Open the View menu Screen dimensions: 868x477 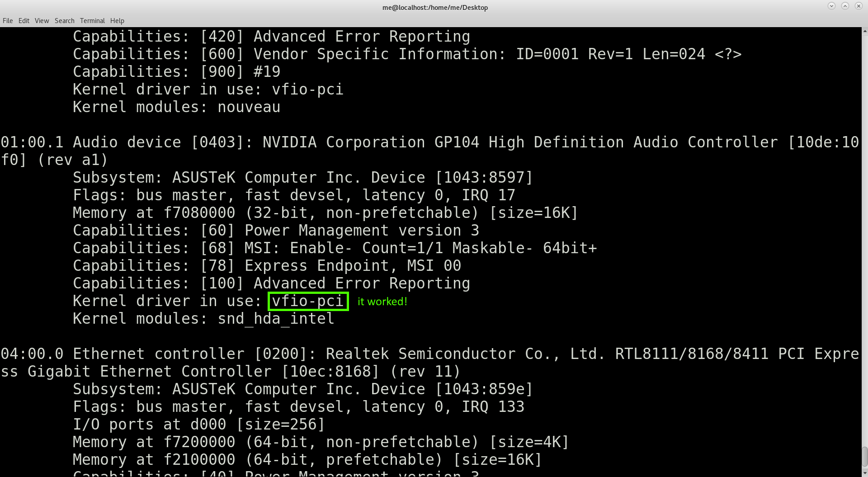point(42,20)
